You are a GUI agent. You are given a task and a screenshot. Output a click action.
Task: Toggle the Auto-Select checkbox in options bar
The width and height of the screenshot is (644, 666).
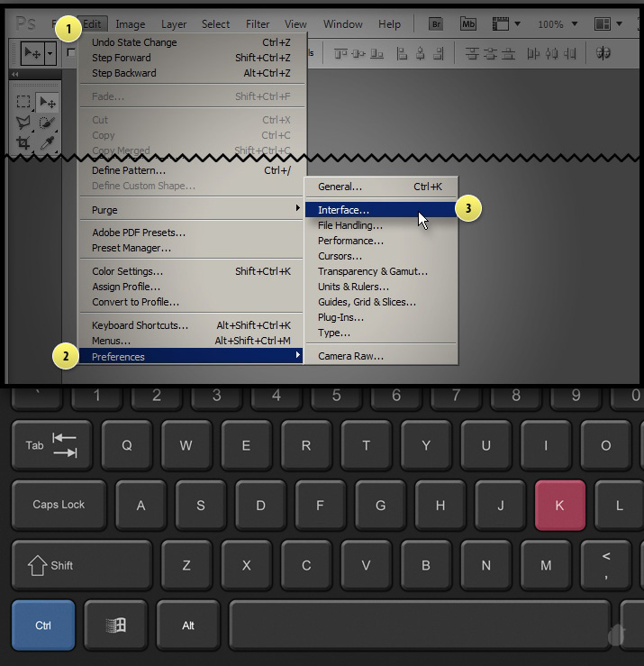pyautogui.click(x=71, y=54)
